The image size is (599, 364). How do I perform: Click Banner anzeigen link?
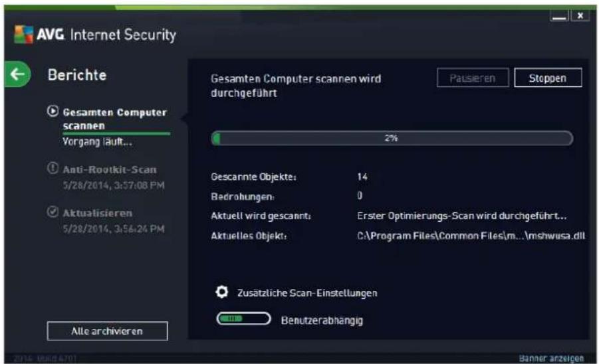pos(551,358)
